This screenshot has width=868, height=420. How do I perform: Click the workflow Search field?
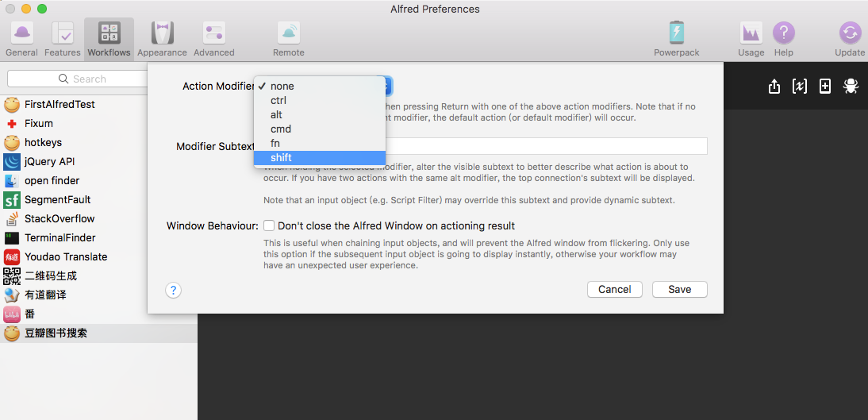coord(78,79)
